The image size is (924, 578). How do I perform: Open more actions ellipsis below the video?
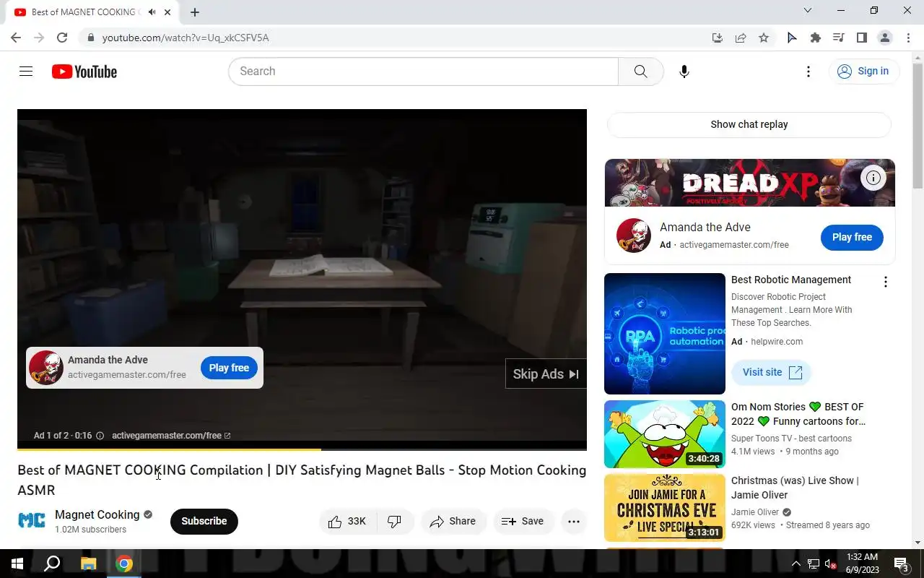tap(574, 521)
